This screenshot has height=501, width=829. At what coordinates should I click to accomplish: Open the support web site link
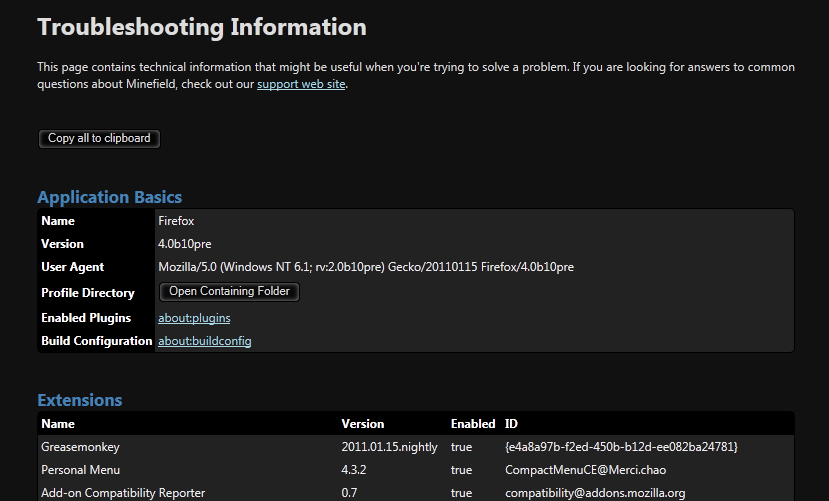[301, 84]
